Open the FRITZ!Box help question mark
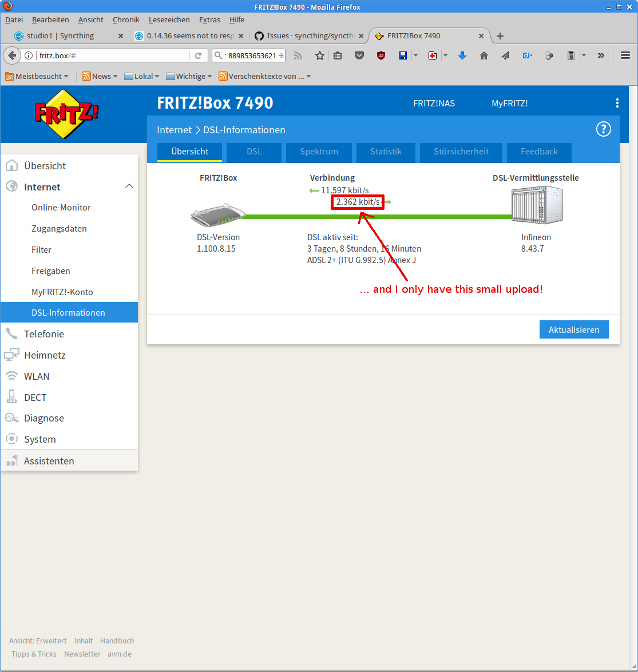The image size is (638, 672). 603,129
